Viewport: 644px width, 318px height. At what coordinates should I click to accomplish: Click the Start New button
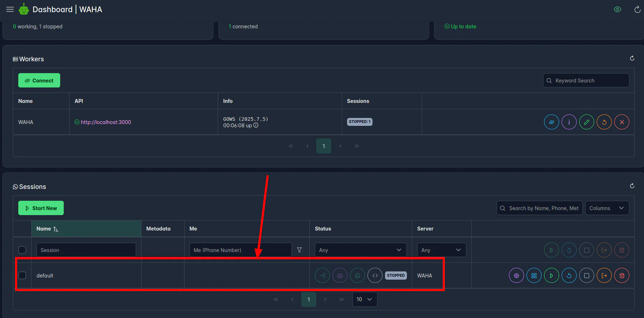click(41, 208)
